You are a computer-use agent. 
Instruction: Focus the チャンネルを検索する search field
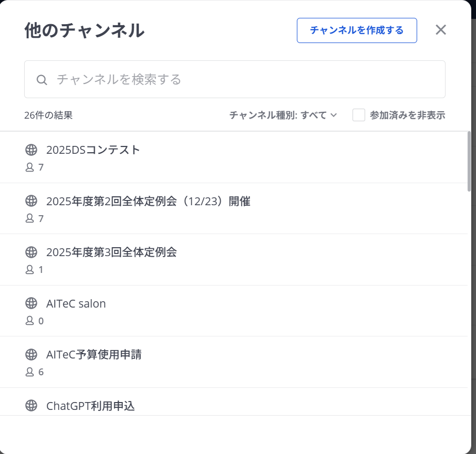click(242, 80)
